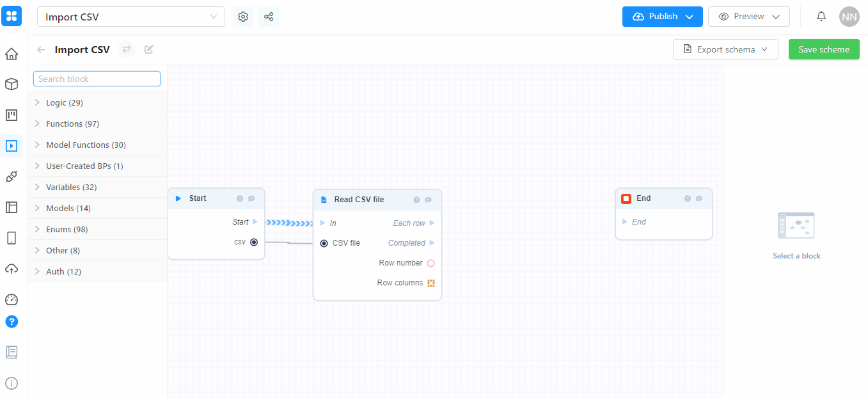Viewport: 868px width, 398px height.
Task: Click the home icon in left sidebar
Action: pos(12,54)
